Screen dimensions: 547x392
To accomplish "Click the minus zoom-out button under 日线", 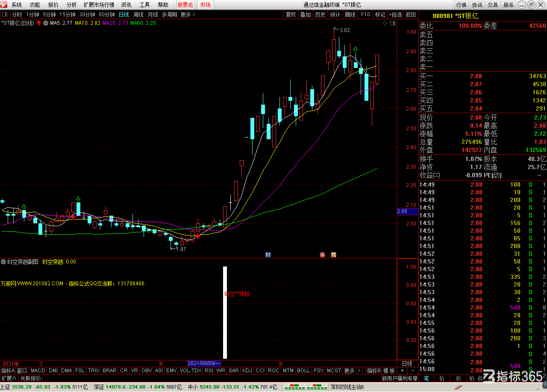I will 412,371.
